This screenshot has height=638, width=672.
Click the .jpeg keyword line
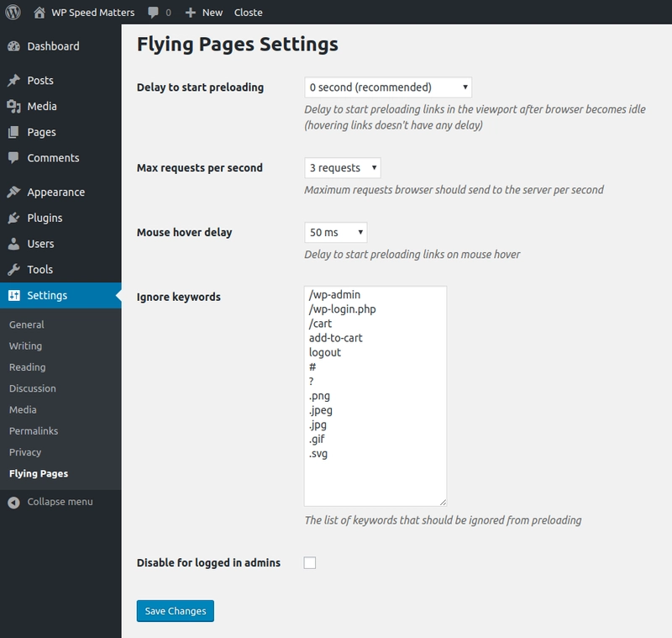321,410
